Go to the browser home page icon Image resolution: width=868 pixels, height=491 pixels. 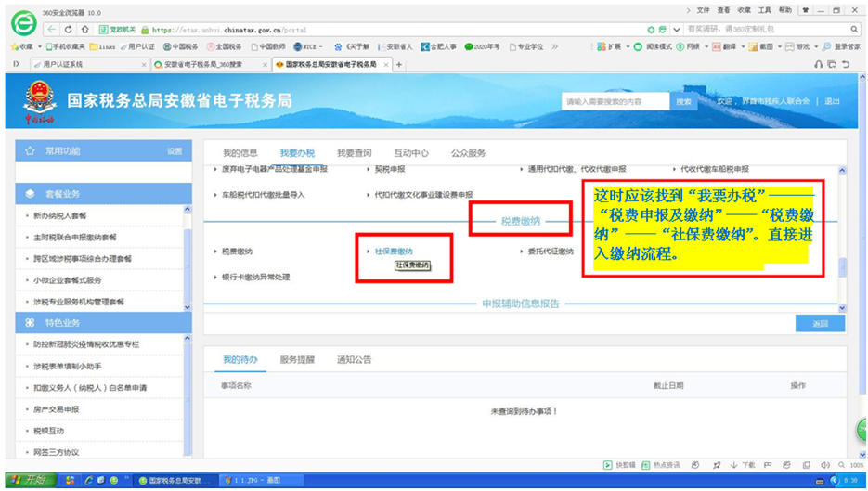tap(84, 30)
